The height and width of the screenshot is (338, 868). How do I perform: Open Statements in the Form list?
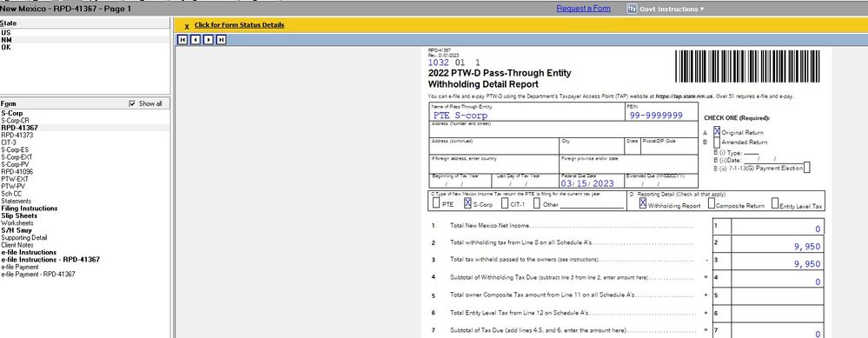tap(84, 201)
